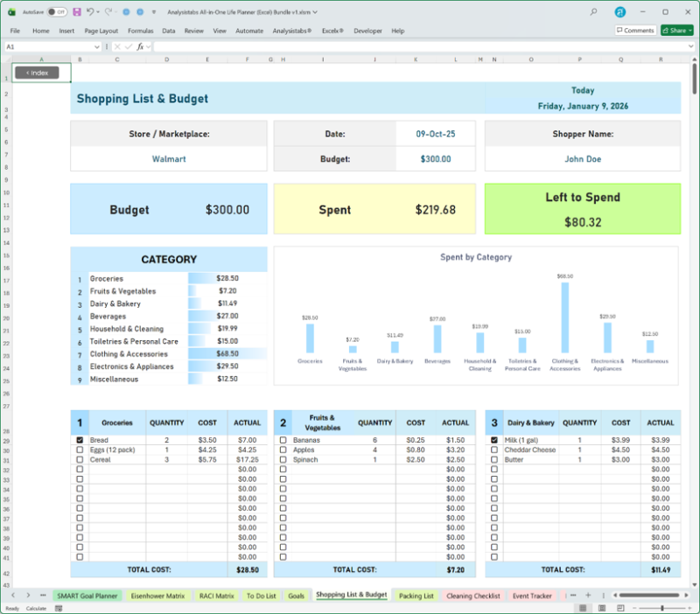Click the Insert Function fx icon

140,46
